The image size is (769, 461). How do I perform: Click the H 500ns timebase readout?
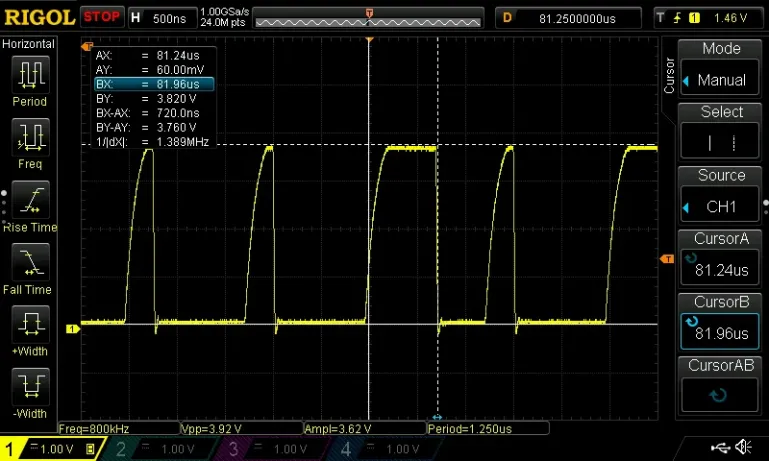(162, 18)
